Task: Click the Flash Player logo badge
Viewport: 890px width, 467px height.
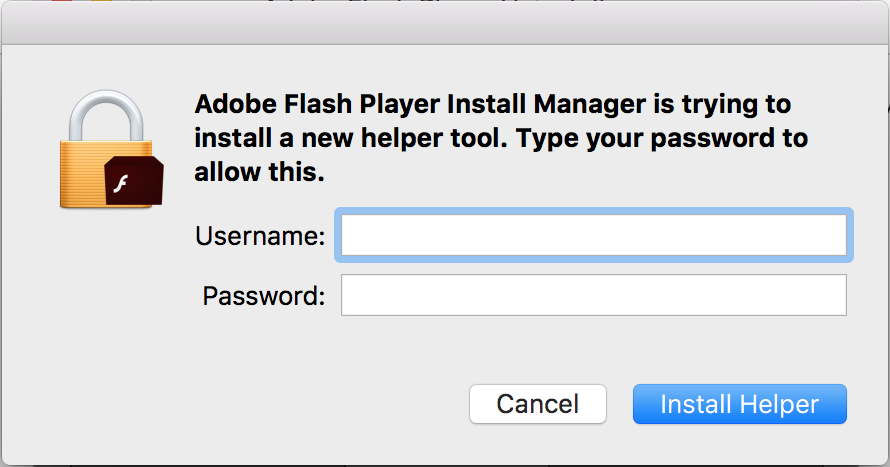Action: coord(134,180)
